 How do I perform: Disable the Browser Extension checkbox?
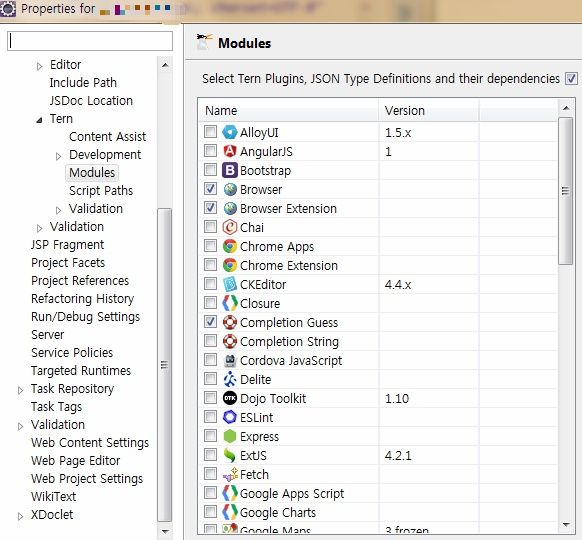coord(210,207)
